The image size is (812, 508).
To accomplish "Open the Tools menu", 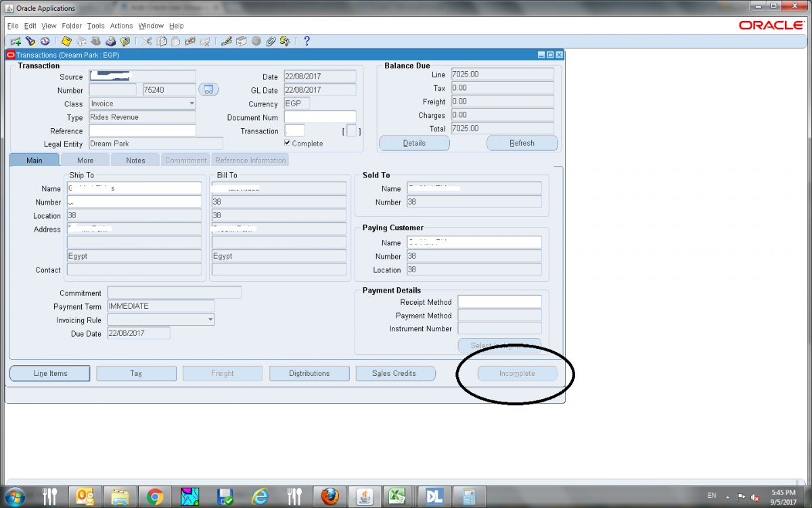I will [x=95, y=26].
